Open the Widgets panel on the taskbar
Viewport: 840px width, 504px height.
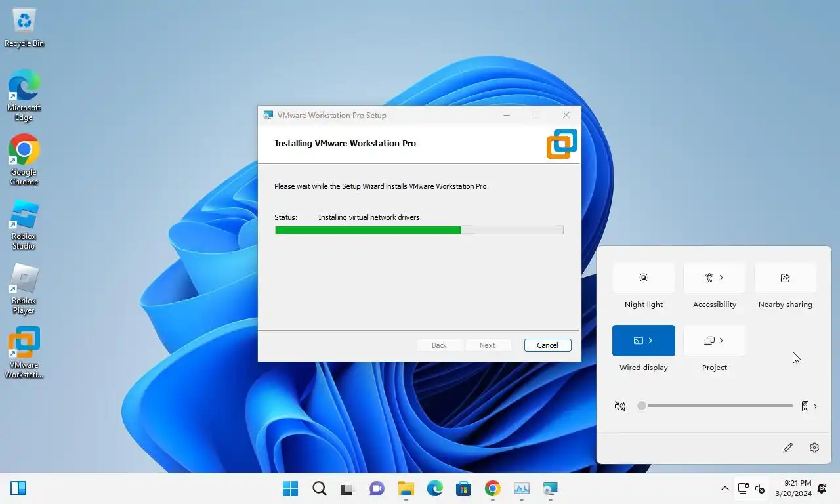click(x=18, y=488)
